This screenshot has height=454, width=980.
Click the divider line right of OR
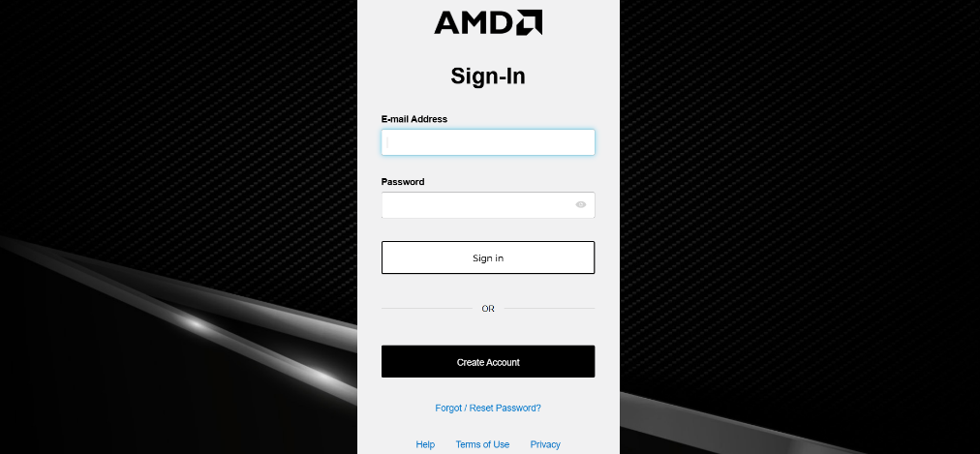point(549,309)
